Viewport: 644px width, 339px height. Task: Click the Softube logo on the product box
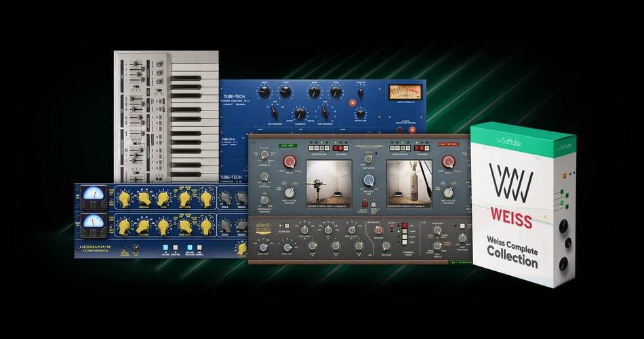[508, 142]
